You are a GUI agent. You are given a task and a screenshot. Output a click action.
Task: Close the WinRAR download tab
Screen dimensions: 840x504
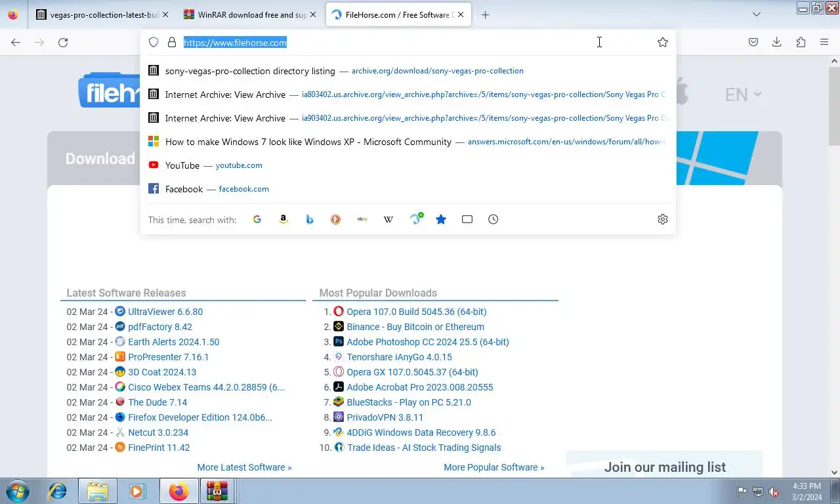pos(313,14)
